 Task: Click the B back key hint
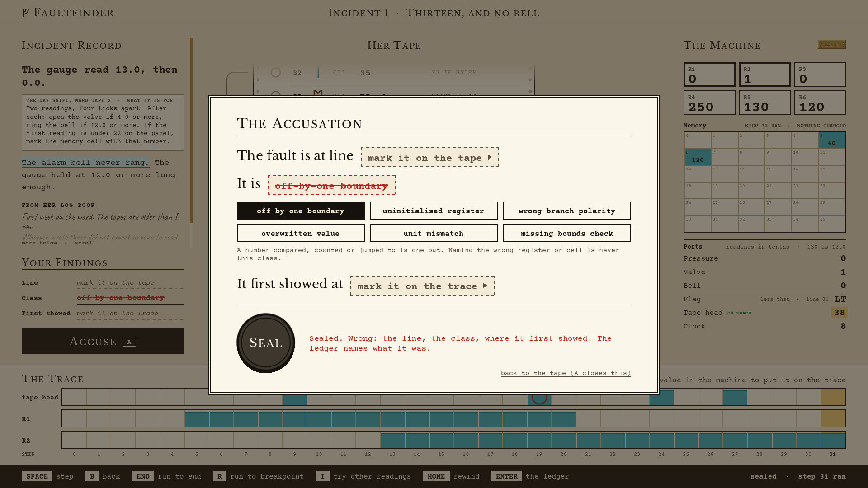click(103, 476)
